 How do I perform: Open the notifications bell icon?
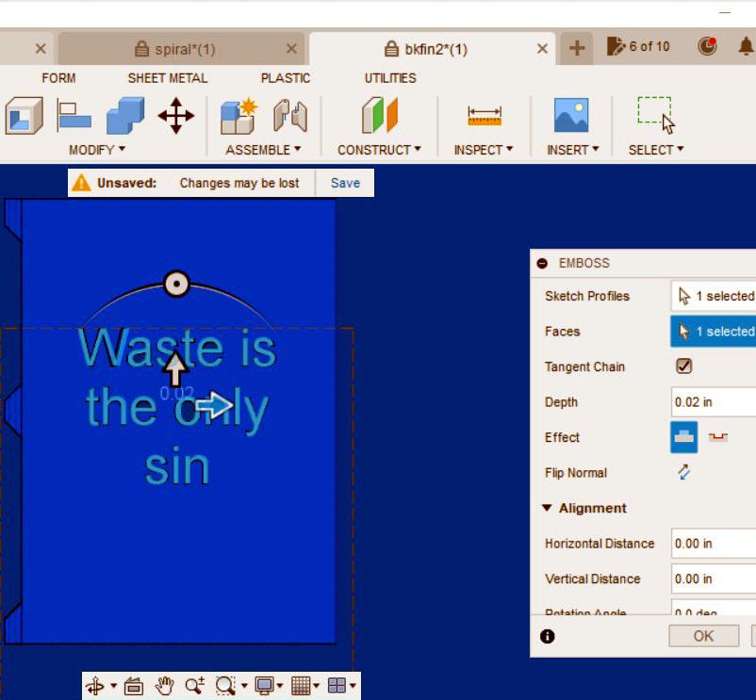click(x=746, y=46)
